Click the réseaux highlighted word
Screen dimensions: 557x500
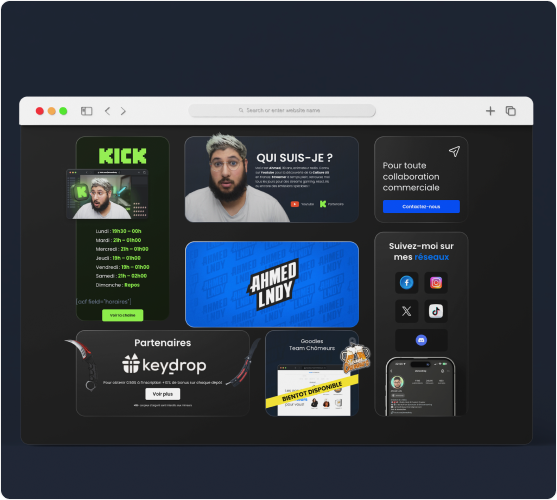pos(432,257)
